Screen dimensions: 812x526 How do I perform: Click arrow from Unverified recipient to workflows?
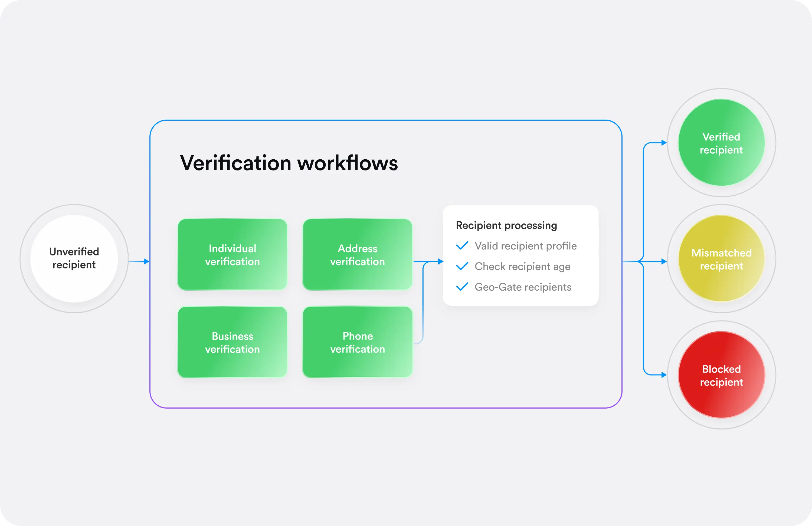point(139,261)
